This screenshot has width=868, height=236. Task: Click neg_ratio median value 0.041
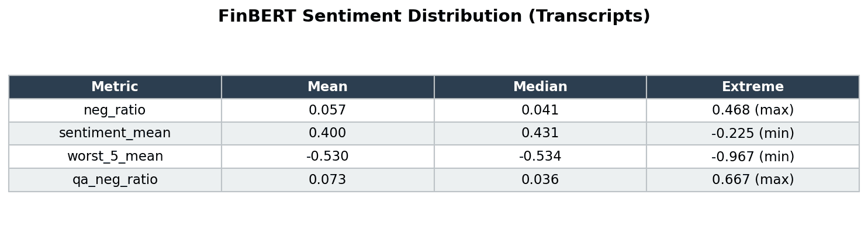coord(540,110)
